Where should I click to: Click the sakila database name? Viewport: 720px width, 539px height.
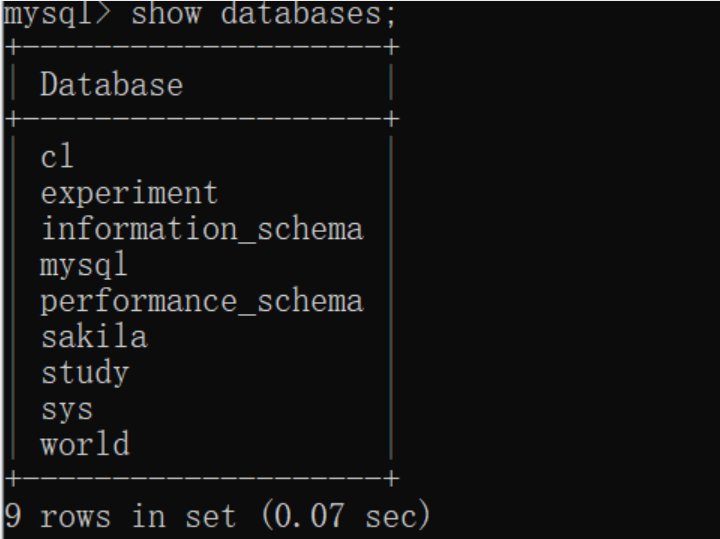click(x=93, y=337)
